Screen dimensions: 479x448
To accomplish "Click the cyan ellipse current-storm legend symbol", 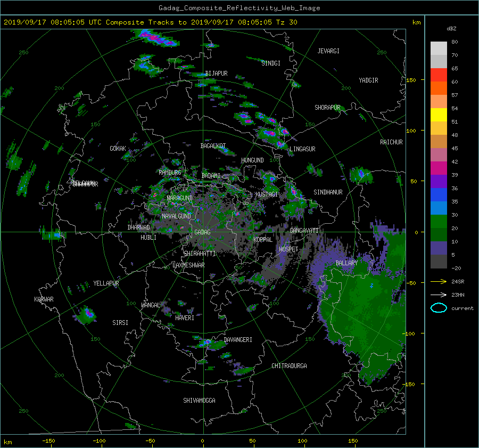I will 439,308.
